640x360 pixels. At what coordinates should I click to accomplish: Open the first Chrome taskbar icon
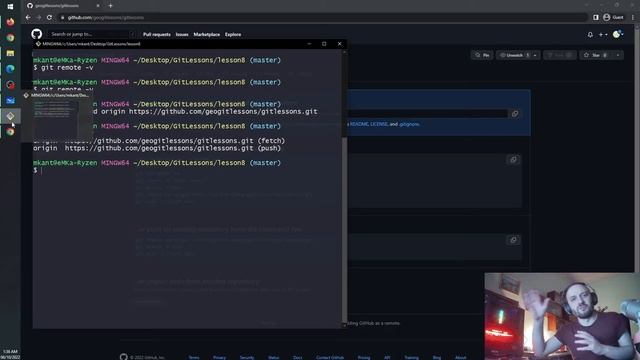coord(10,38)
